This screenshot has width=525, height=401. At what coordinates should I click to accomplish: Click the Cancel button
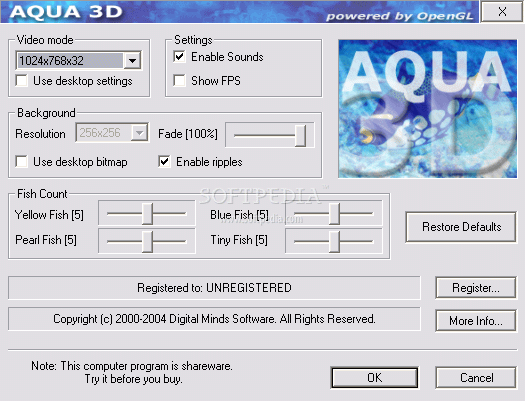click(x=476, y=378)
